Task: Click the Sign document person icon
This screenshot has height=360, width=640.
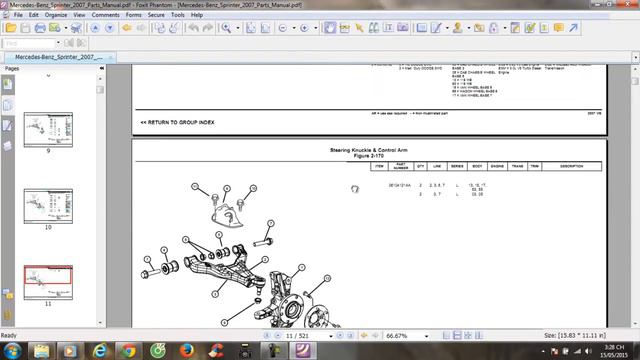Action: (458, 28)
